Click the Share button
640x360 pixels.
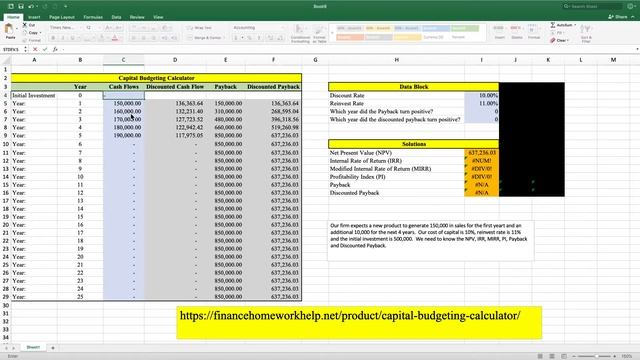click(618, 17)
